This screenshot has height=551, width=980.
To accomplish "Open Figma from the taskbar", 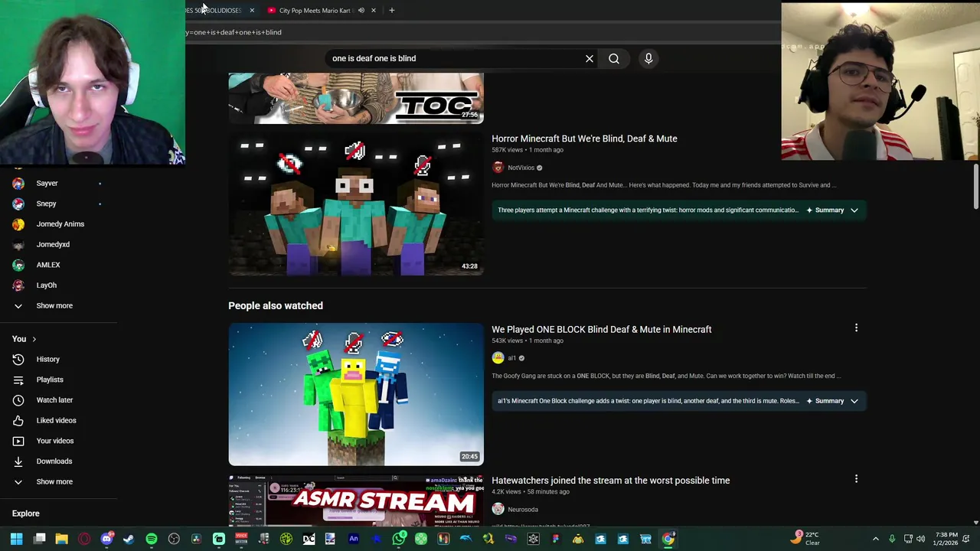I will pyautogui.click(x=556, y=539).
